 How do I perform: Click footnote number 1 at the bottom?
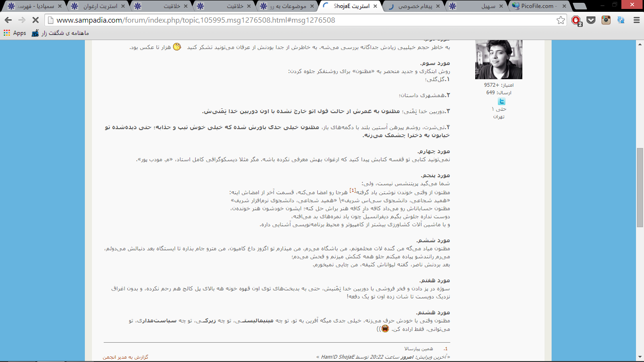click(x=446, y=349)
